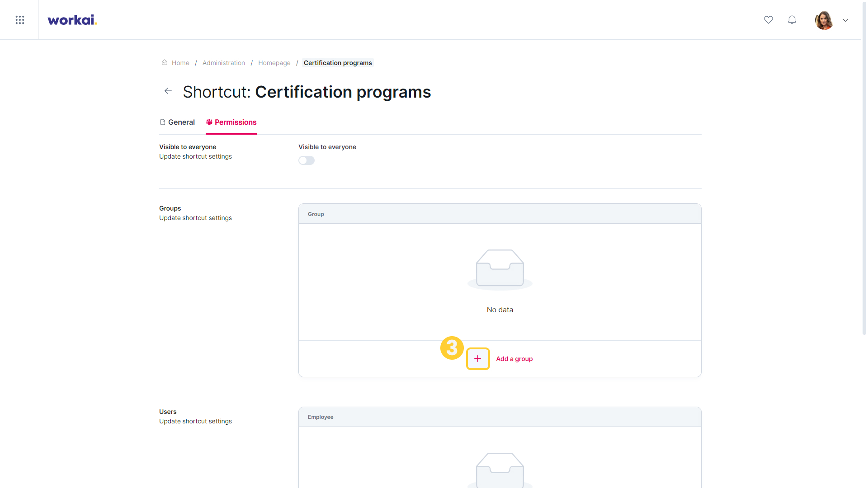Image resolution: width=868 pixels, height=488 pixels.
Task: Open the apps grid launcher menu
Action: tap(19, 20)
